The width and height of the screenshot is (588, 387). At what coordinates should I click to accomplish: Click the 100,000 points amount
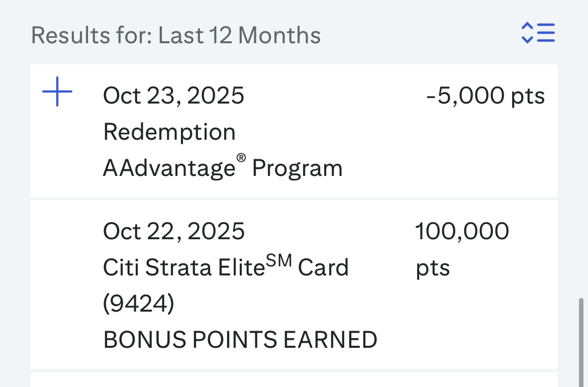coord(462,231)
